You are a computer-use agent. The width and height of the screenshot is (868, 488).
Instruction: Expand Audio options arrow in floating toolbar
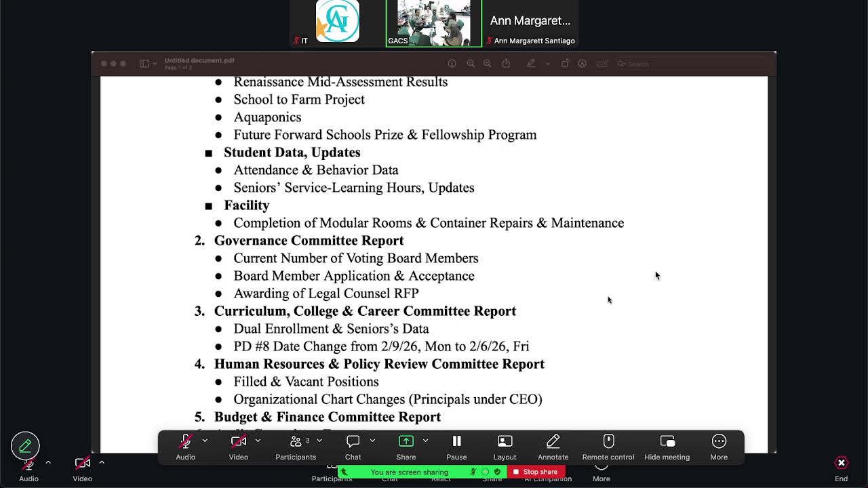click(x=205, y=441)
